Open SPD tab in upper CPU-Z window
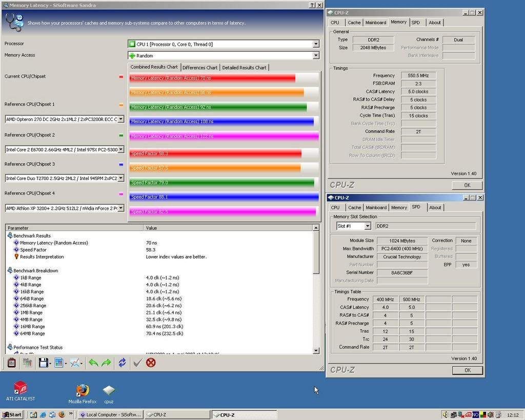This screenshot has height=420, width=525. point(415,23)
